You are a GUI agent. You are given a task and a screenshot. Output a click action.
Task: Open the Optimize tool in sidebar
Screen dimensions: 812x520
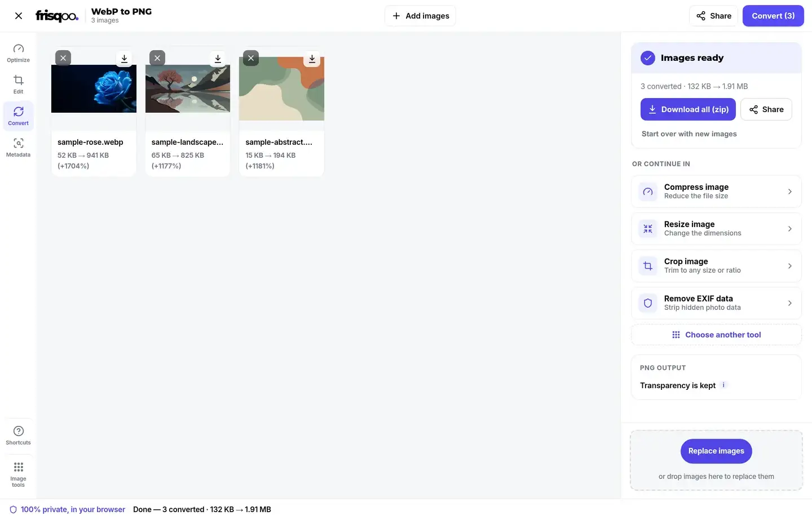point(19,53)
